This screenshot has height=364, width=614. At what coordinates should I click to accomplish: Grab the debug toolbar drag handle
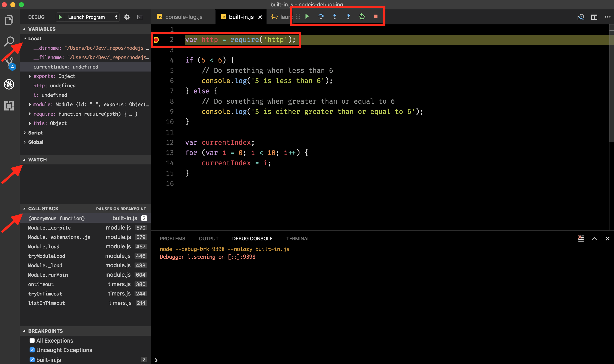pyautogui.click(x=298, y=16)
